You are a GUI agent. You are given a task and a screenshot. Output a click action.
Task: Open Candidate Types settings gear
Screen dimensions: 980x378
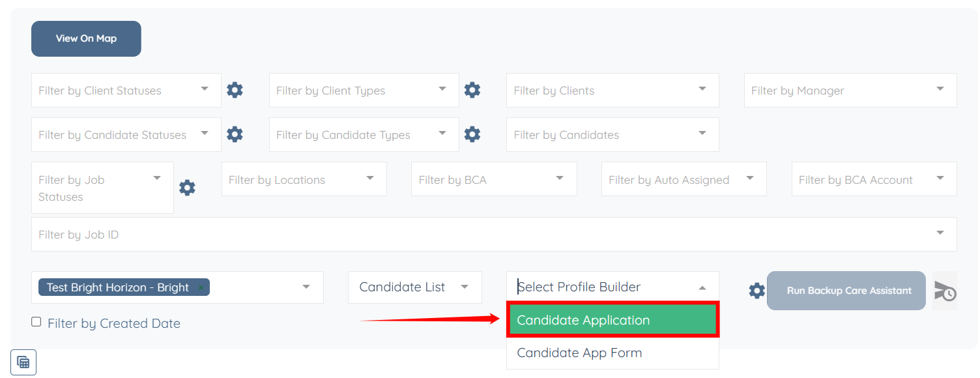pyautogui.click(x=472, y=134)
